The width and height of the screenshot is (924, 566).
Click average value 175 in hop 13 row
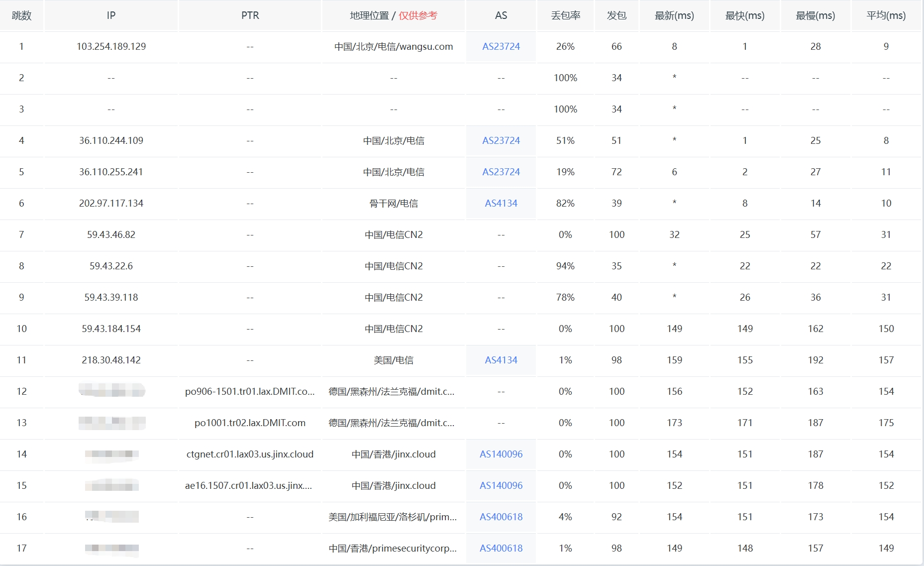tap(886, 423)
